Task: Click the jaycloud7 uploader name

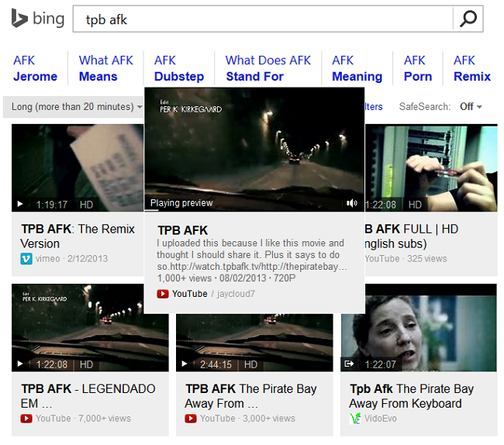Action: click(236, 294)
